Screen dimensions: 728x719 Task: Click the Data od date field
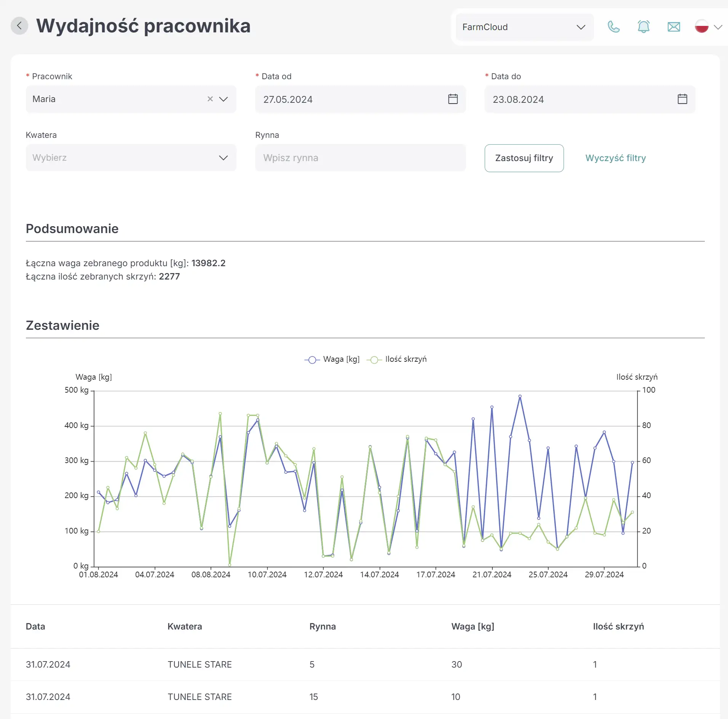[361, 99]
